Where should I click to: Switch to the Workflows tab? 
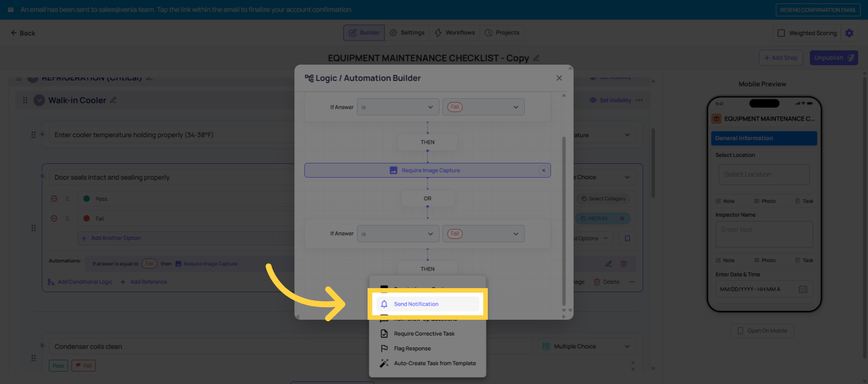click(x=455, y=33)
